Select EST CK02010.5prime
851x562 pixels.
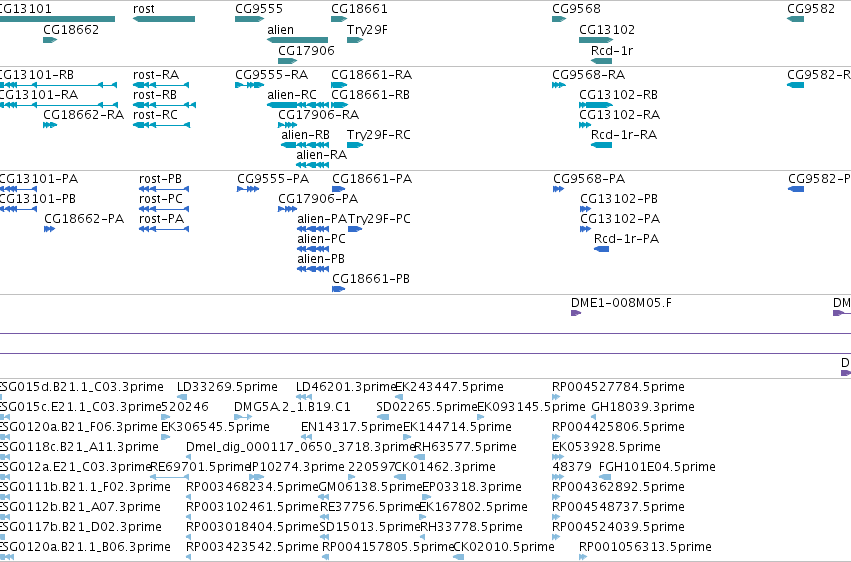tap(459, 557)
